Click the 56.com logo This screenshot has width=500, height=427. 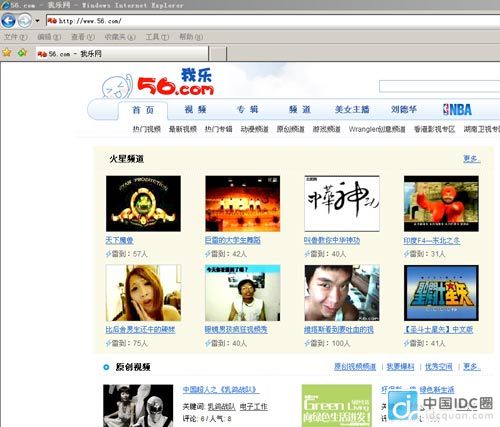click(x=175, y=82)
